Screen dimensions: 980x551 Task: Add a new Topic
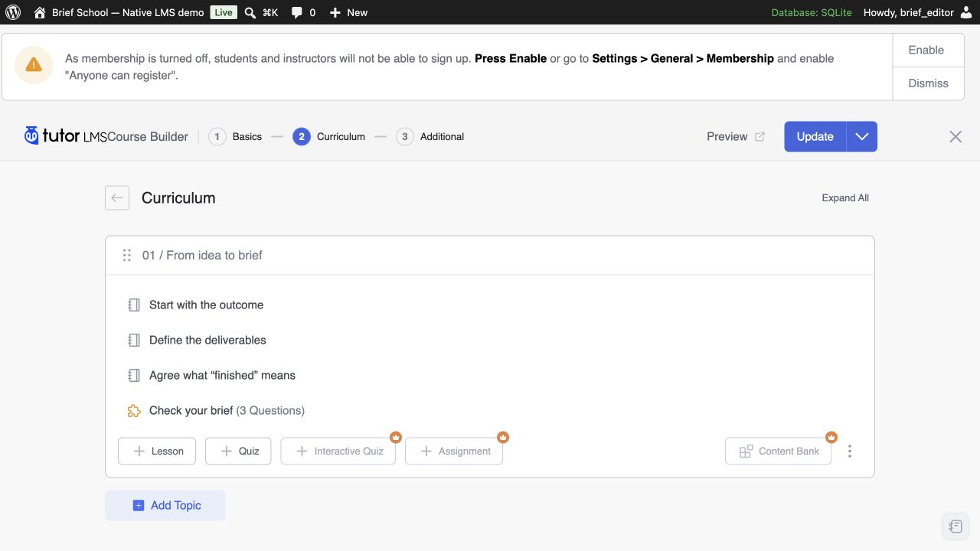click(165, 505)
